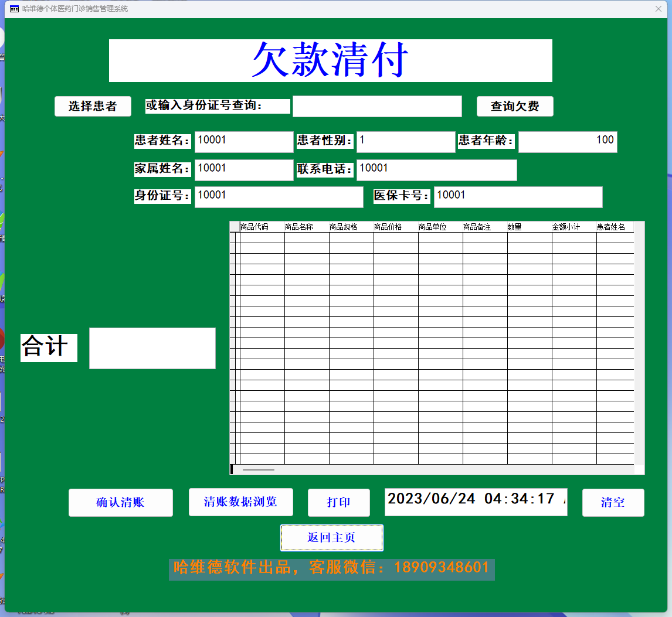Click into the 家属姓名 input field
Viewport: 672px width, 617px height.
tap(244, 170)
